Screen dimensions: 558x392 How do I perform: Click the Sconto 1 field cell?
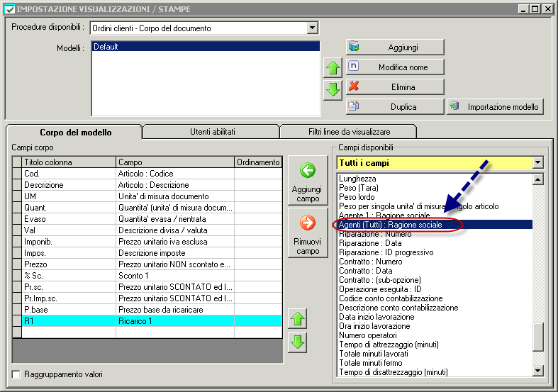(x=174, y=276)
